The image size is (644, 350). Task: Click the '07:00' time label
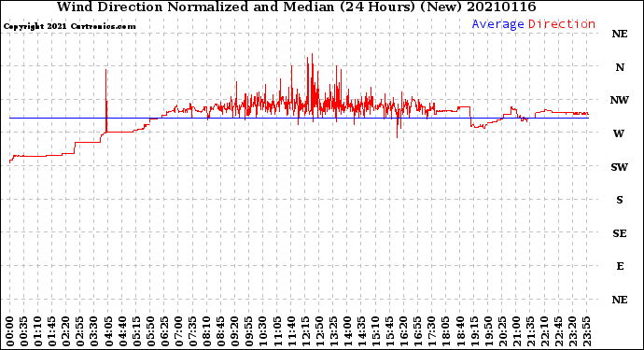(x=178, y=331)
